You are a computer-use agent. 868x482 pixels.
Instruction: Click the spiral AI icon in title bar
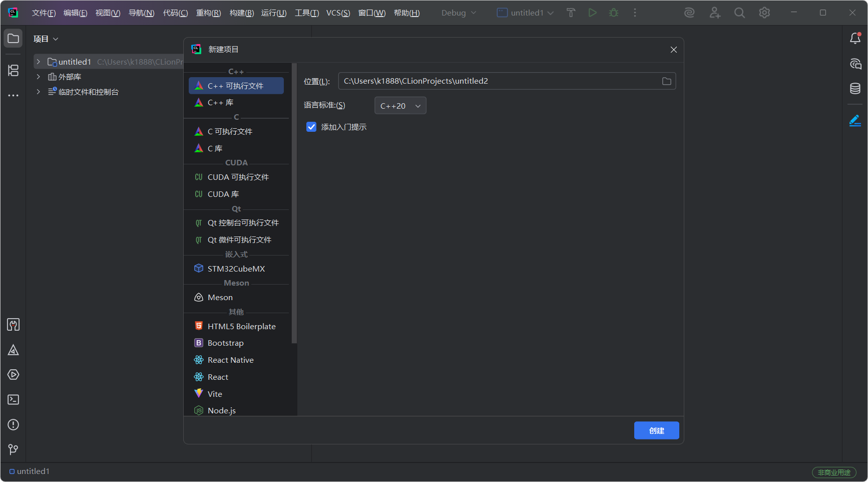[x=689, y=13]
